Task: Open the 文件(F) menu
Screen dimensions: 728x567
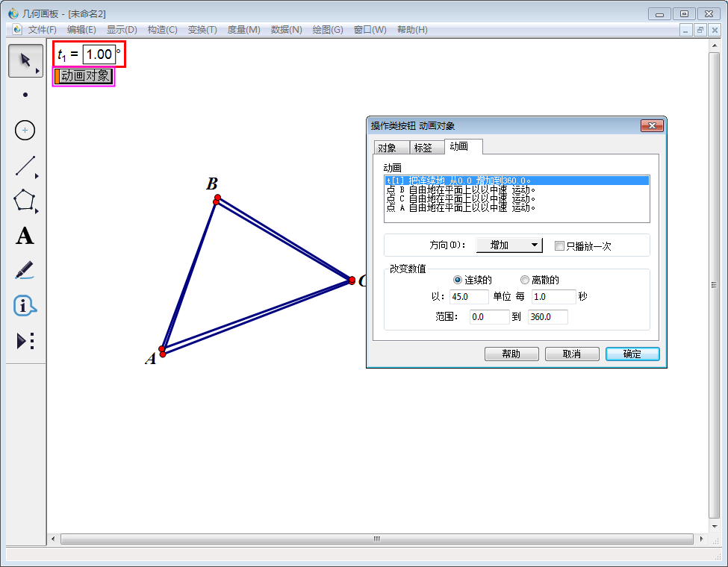Action: tap(43, 30)
